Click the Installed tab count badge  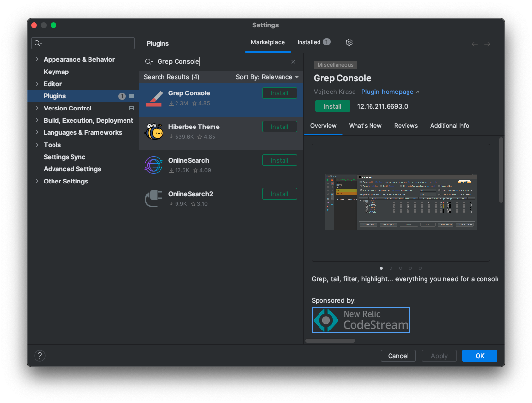(326, 42)
